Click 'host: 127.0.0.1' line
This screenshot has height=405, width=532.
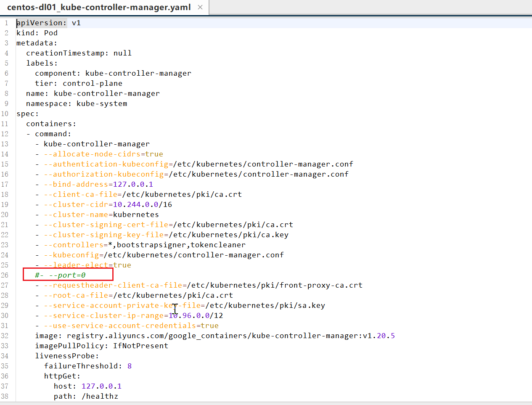87,386
